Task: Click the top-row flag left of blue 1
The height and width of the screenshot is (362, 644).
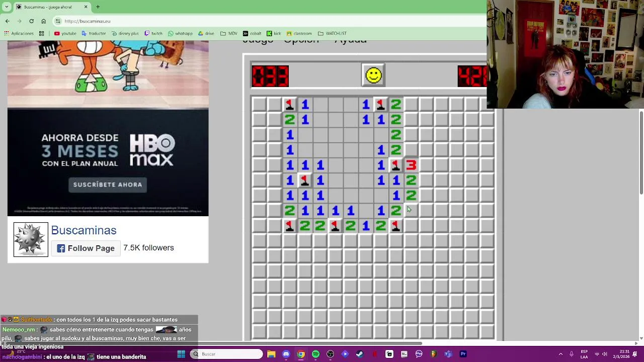Action: [290, 105]
